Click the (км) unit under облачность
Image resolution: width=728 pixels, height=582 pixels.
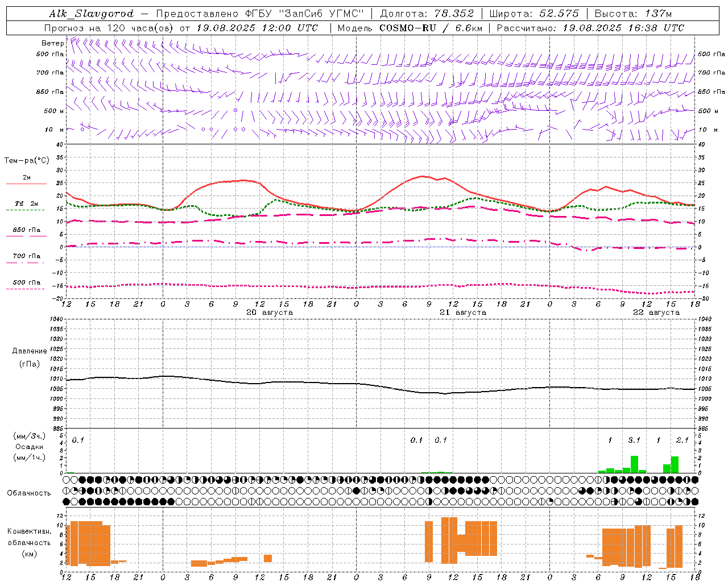pos(29,553)
